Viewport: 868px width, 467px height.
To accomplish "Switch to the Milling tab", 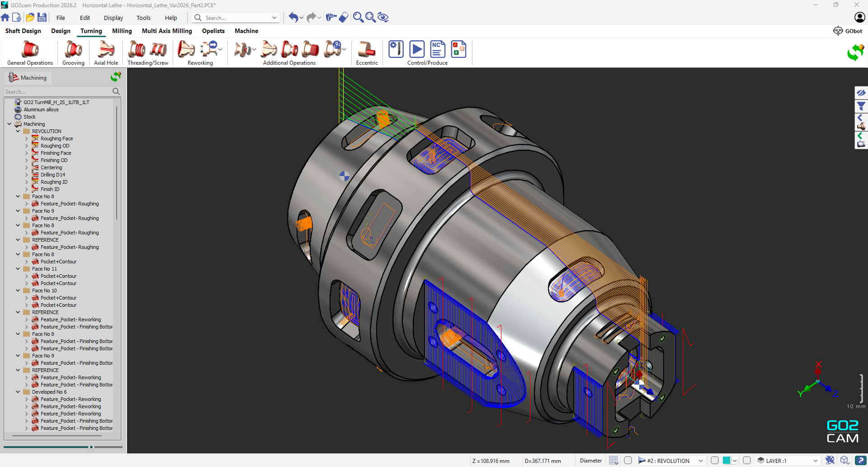I will point(122,31).
